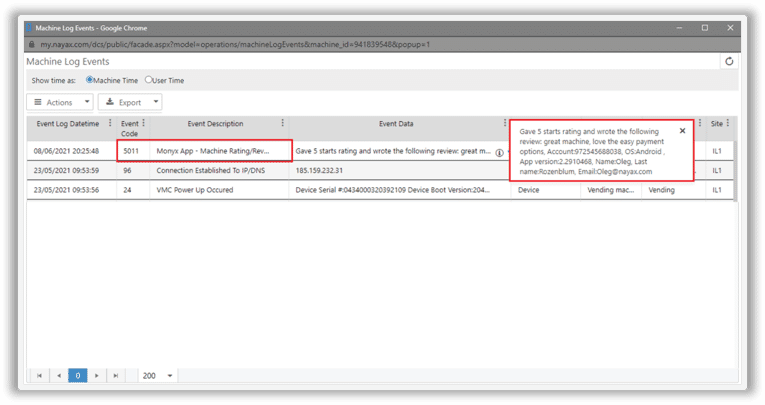Image resolution: width=765 pixels, height=405 pixels.
Task: Click the 185.159.232.31 event data cell
Action: (319, 171)
